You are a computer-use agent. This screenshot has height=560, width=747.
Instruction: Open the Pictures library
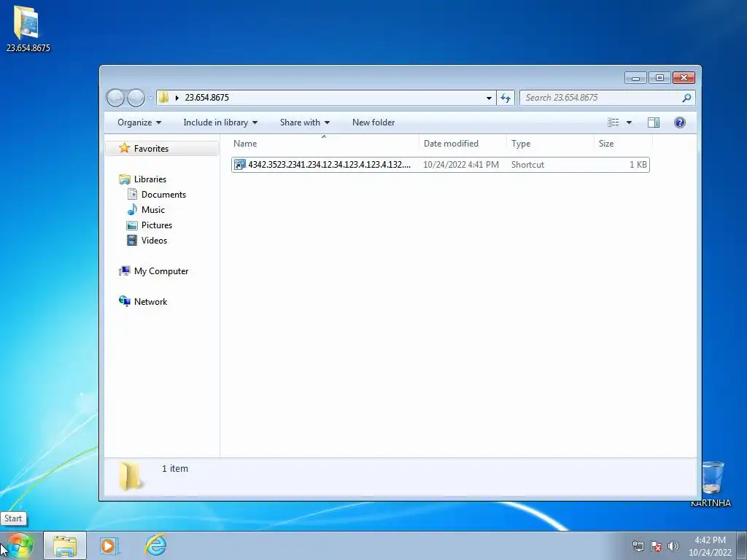coord(157,225)
